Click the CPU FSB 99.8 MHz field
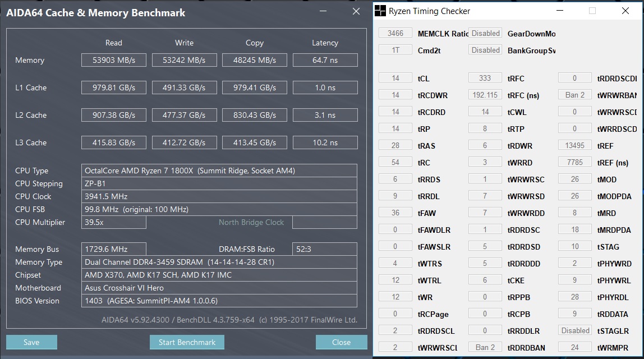 [219, 209]
